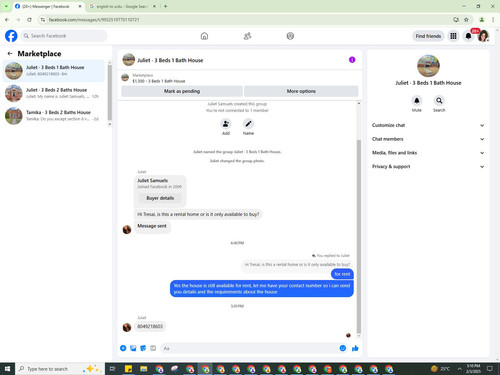Expand the Chat members section
This screenshot has height=375, width=500.
pyautogui.click(x=428, y=139)
